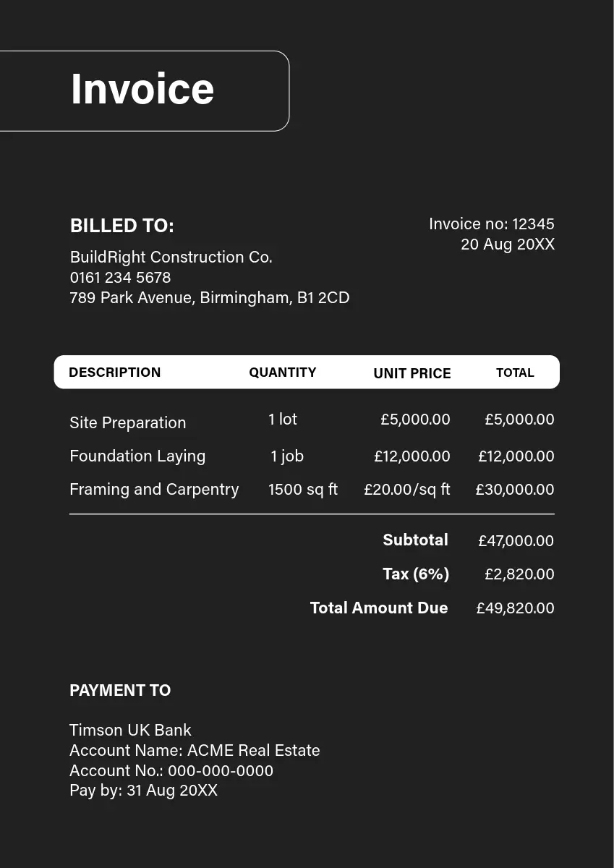Select the Subtotal amount £47,000.00

pos(516,541)
